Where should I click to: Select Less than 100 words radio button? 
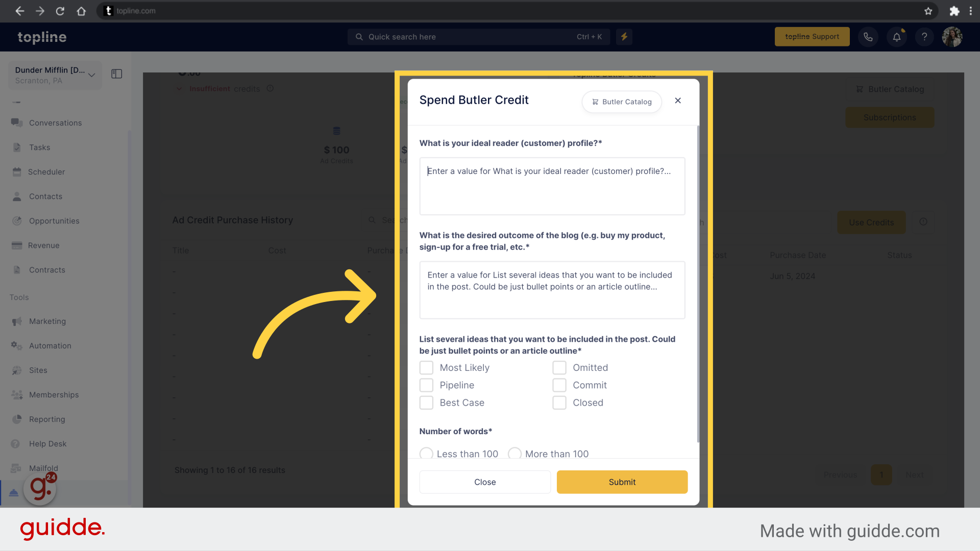[426, 454]
